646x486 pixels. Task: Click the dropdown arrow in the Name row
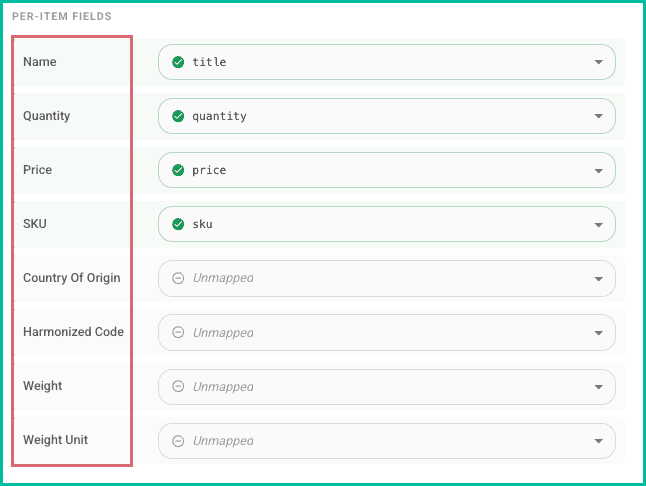(x=599, y=62)
